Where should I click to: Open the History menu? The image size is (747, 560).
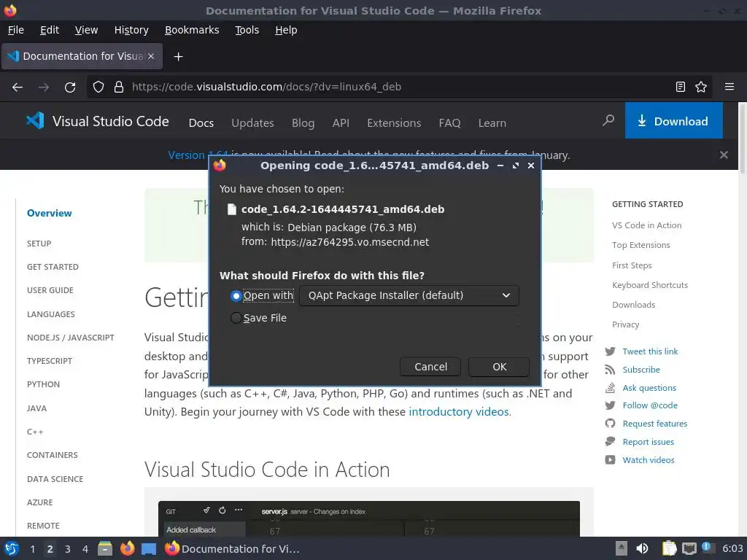[131, 30]
